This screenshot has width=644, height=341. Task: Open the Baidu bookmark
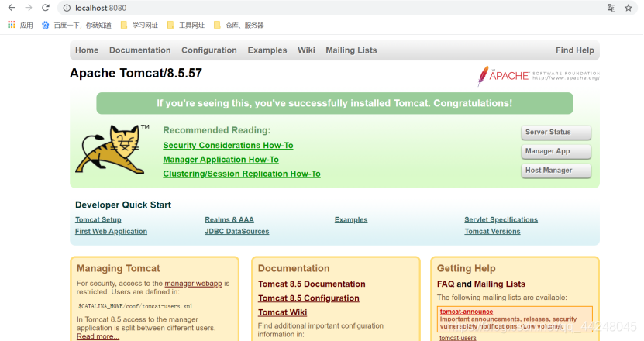coord(77,25)
